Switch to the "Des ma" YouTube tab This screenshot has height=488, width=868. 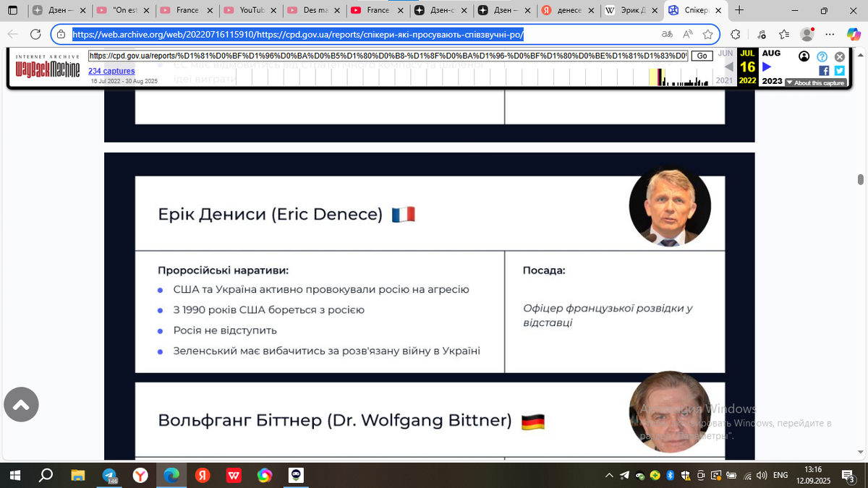pyautogui.click(x=312, y=11)
